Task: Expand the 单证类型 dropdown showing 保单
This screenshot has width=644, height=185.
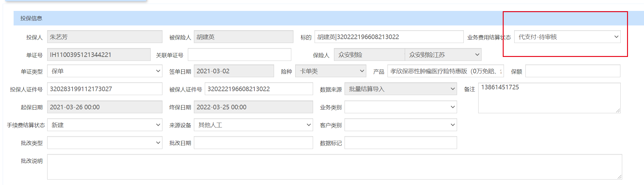Action: tap(105, 71)
